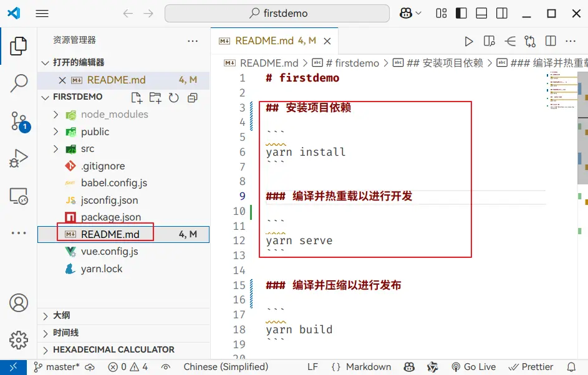Close README.md in Open Editors list
588x375 pixels.
coord(62,80)
